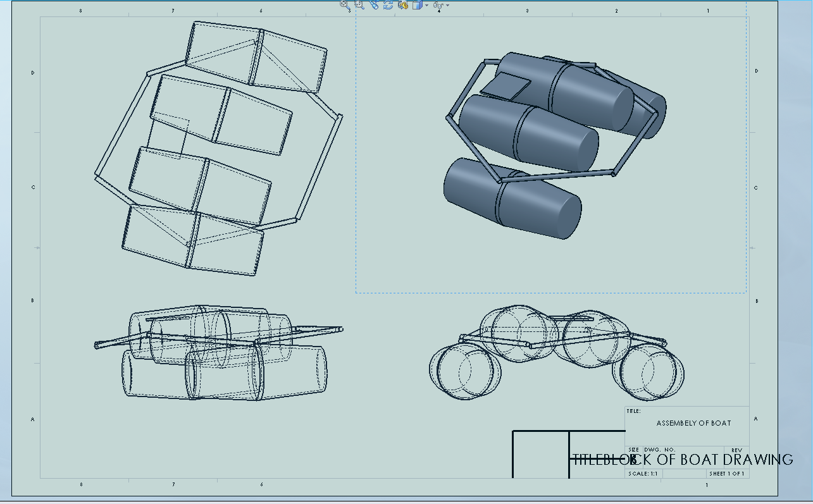Click the empty bold-outlined box beside title block

pyautogui.click(x=540, y=454)
